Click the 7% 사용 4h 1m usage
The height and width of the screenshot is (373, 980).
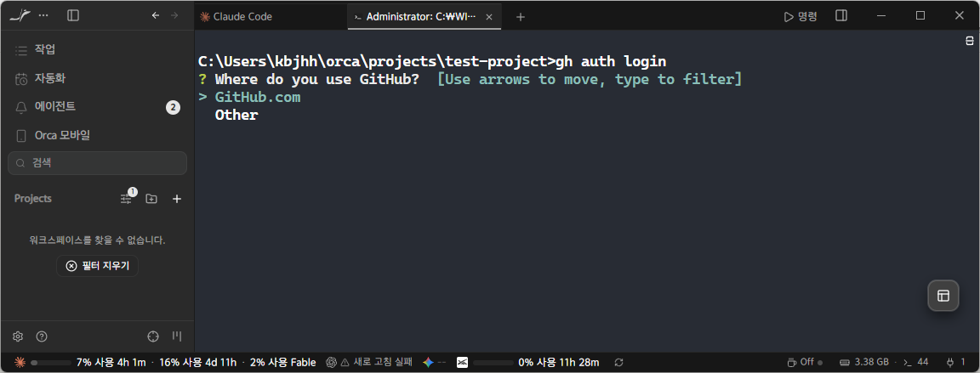pyautogui.click(x=111, y=363)
